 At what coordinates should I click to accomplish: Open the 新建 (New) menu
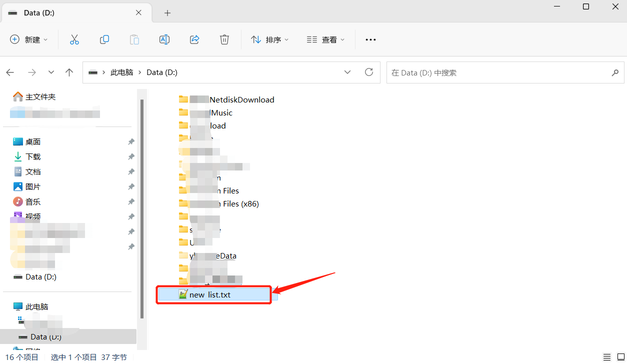(x=29, y=39)
